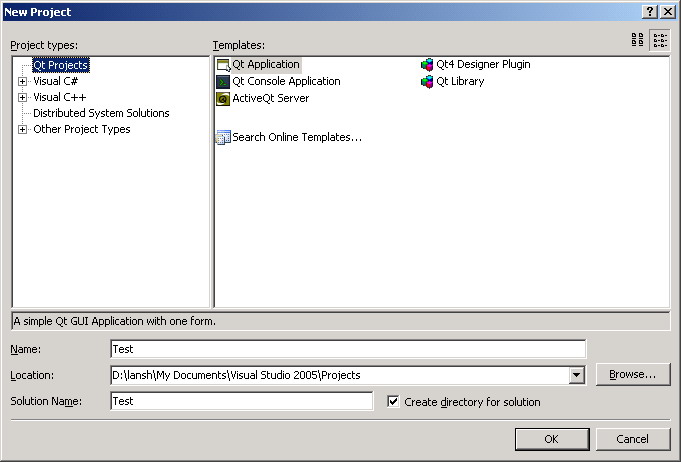Close the New Project dialog
Image resolution: width=681 pixels, height=462 pixels.
[x=668, y=12]
